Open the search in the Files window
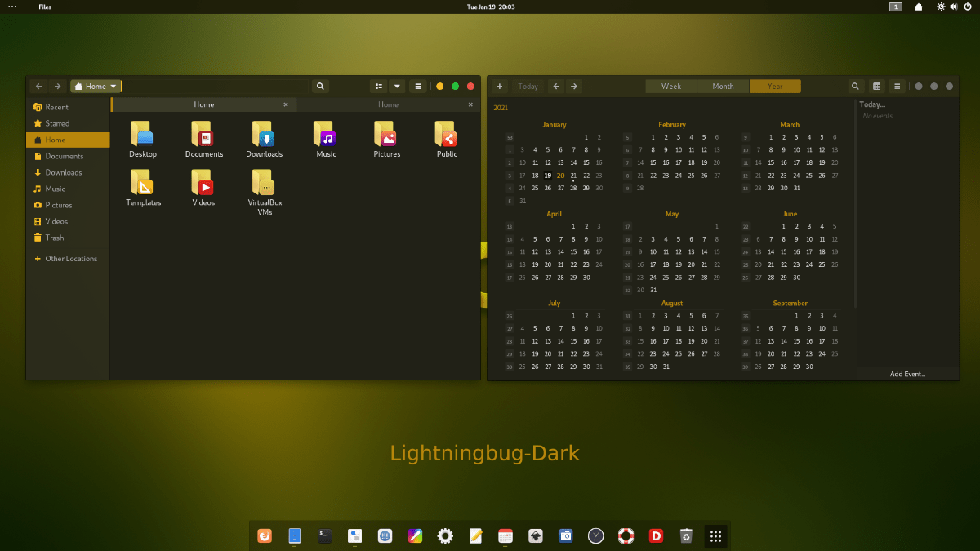This screenshot has height=551, width=980. 319,86
